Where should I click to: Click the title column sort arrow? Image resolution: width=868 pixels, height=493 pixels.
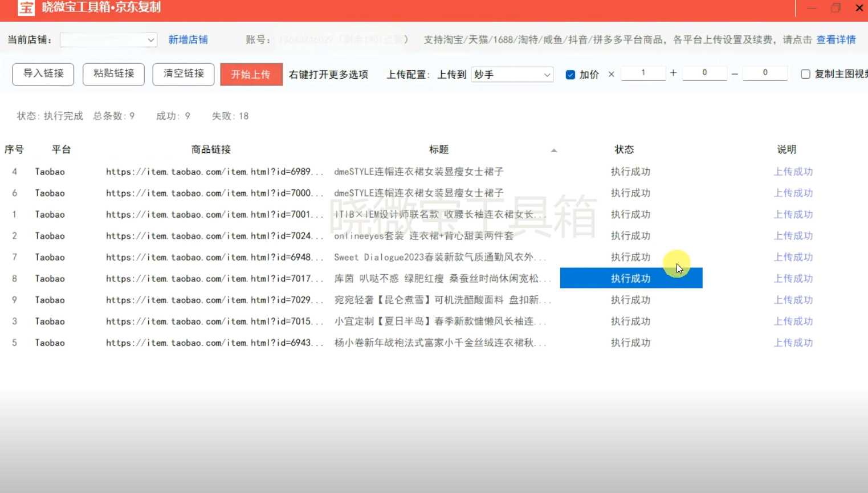click(x=553, y=150)
